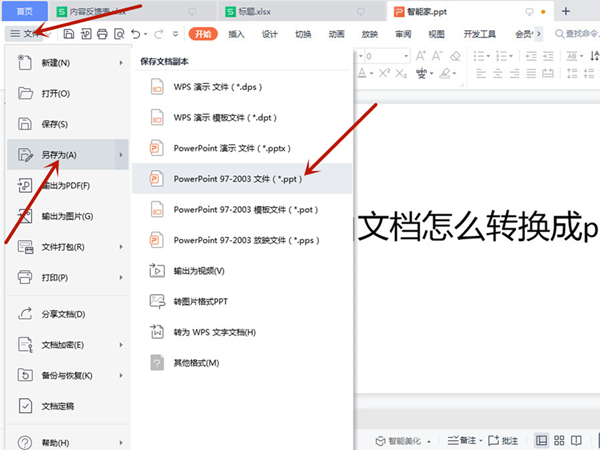Open reading view from status bar

click(577, 440)
